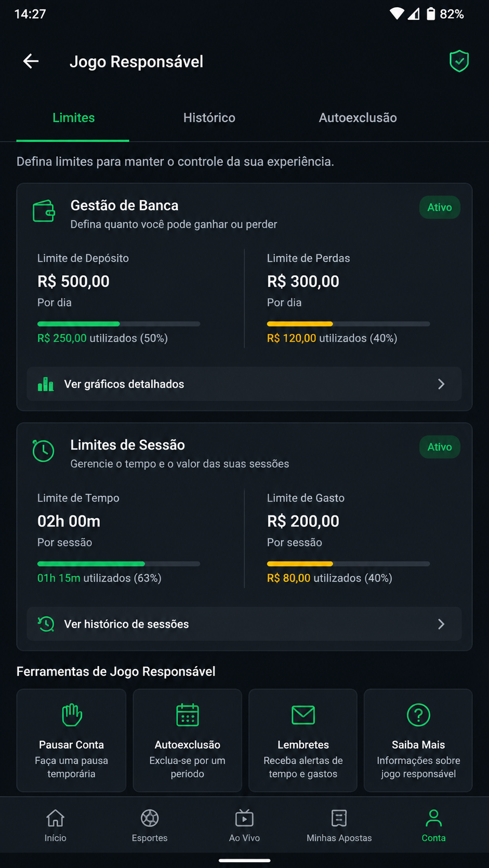Open Saiba Mais question mark card
Image resolution: width=489 pixels, height=868 pixels.
[x=418, y=740]
